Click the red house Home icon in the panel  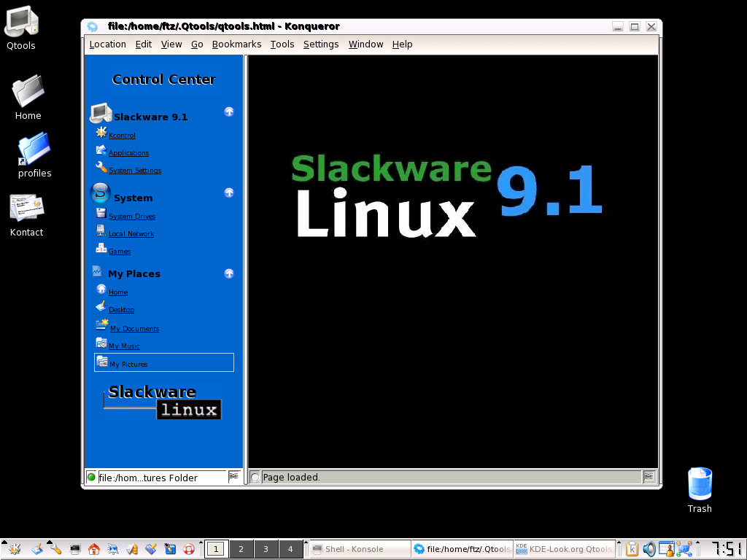[x=94, y=549]
